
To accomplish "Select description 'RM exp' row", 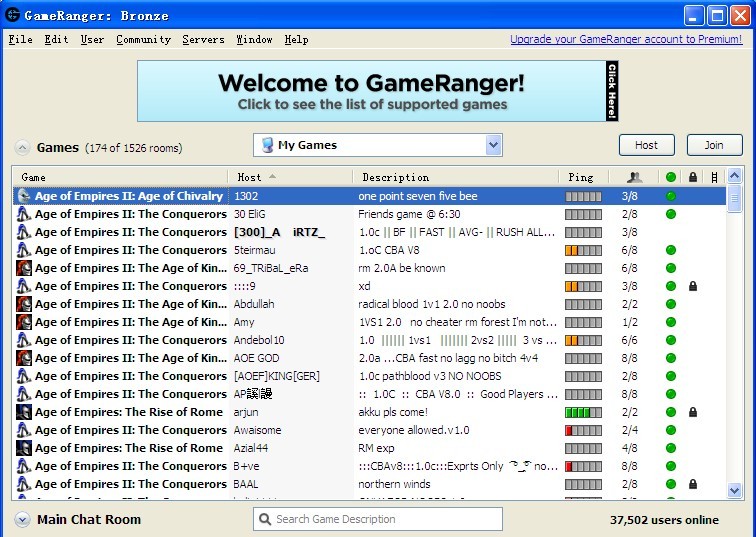I will click(376, 448).
